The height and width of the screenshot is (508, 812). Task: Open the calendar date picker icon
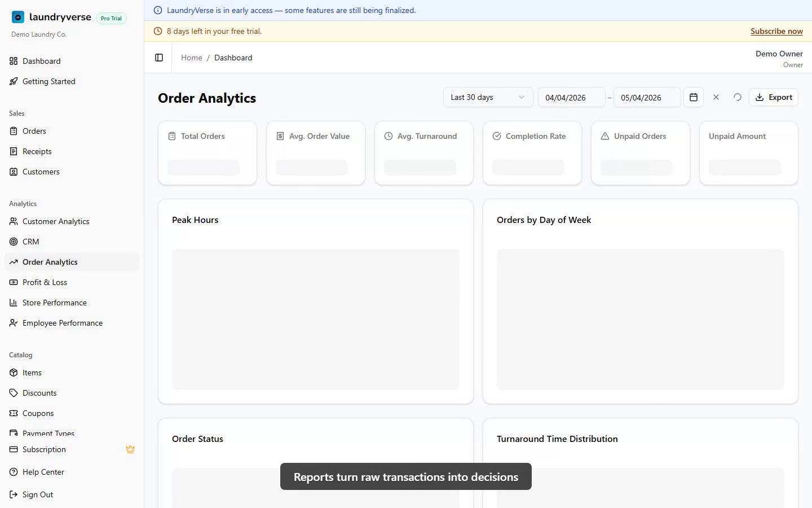tap(694, 97)
